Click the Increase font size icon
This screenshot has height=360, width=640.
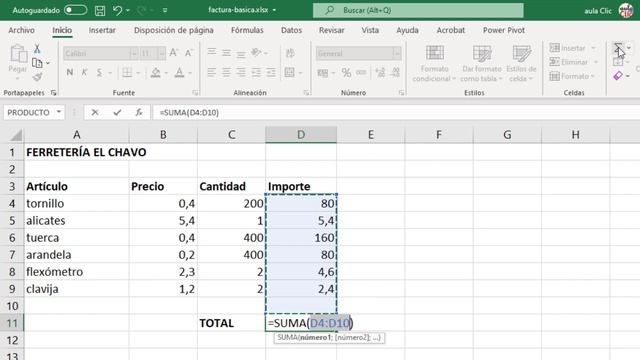pyautogui.click(x=173, y=53)
